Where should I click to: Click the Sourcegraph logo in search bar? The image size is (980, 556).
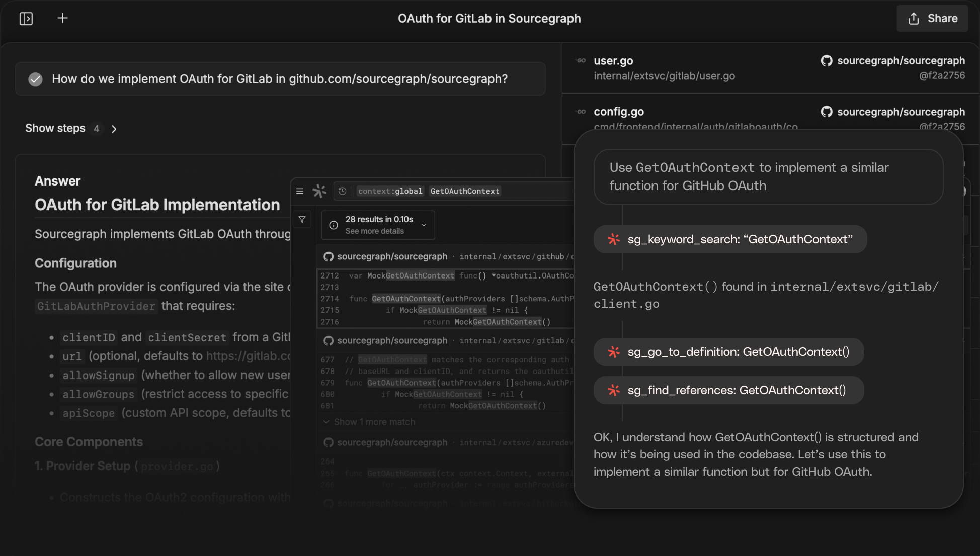pyautogui.click(x=319, y=191)
